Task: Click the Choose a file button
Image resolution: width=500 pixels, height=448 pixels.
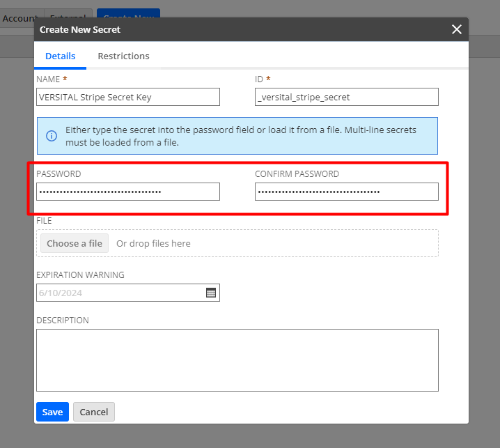Action: click(x=74, y=243)
